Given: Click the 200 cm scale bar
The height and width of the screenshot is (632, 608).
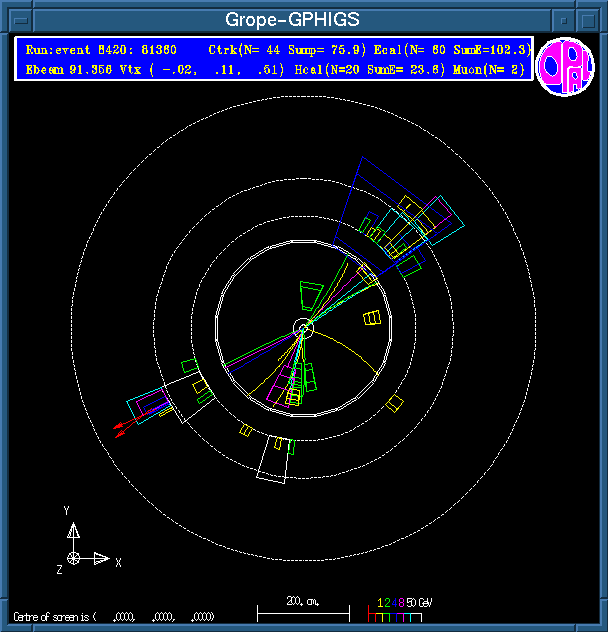Looking at the screenshot, I should pos(303,606).
